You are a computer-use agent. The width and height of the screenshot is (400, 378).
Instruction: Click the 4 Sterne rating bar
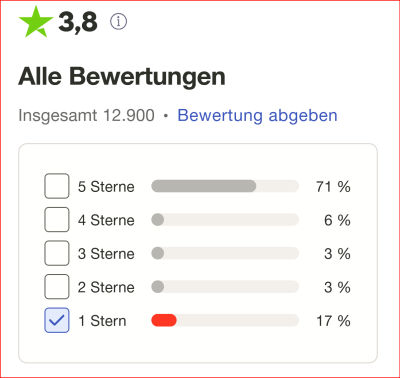(x=225, y=220)
